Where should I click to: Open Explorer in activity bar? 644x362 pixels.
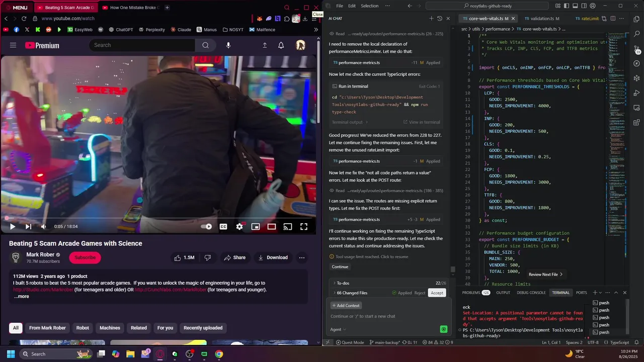[x=637, y=19]
